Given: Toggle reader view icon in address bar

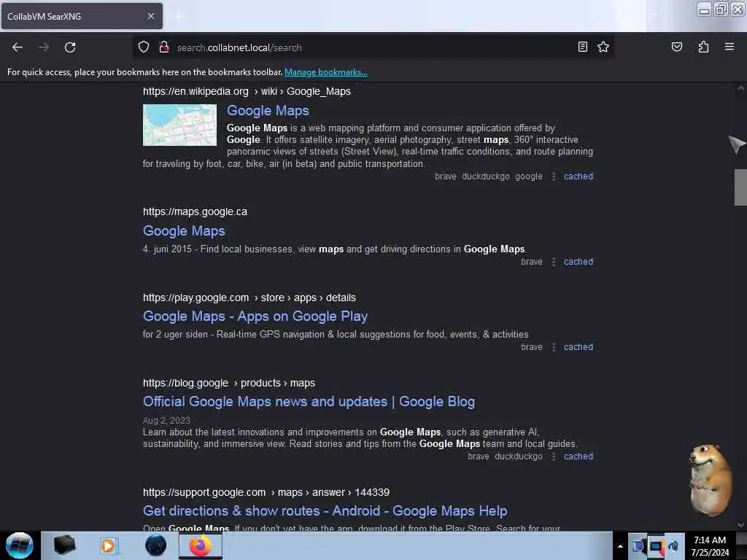Looking at the screenshot, I should tap(583, 47).
